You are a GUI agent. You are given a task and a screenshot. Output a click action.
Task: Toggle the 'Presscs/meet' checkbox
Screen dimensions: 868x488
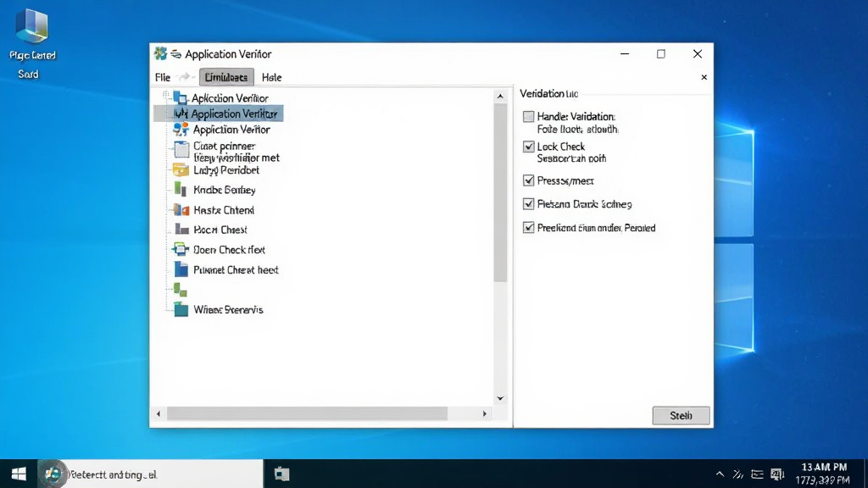coord(529,180)
